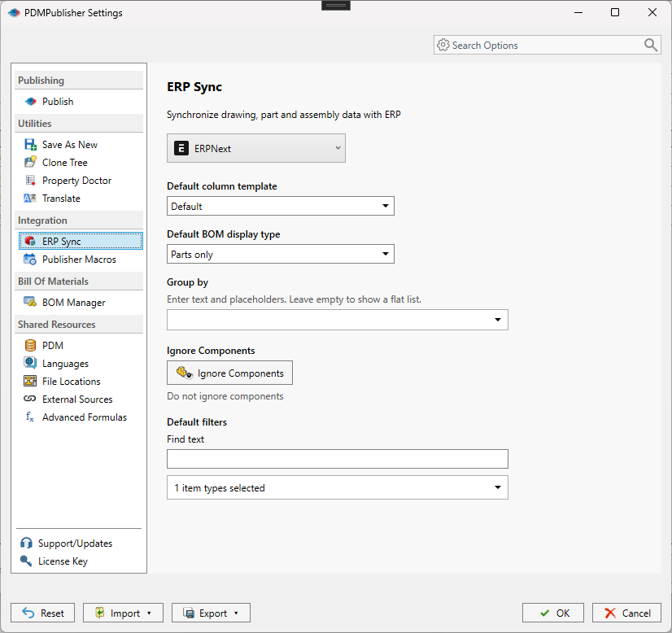Click the License Key icon
672x633 pixels.
(26, 561)
